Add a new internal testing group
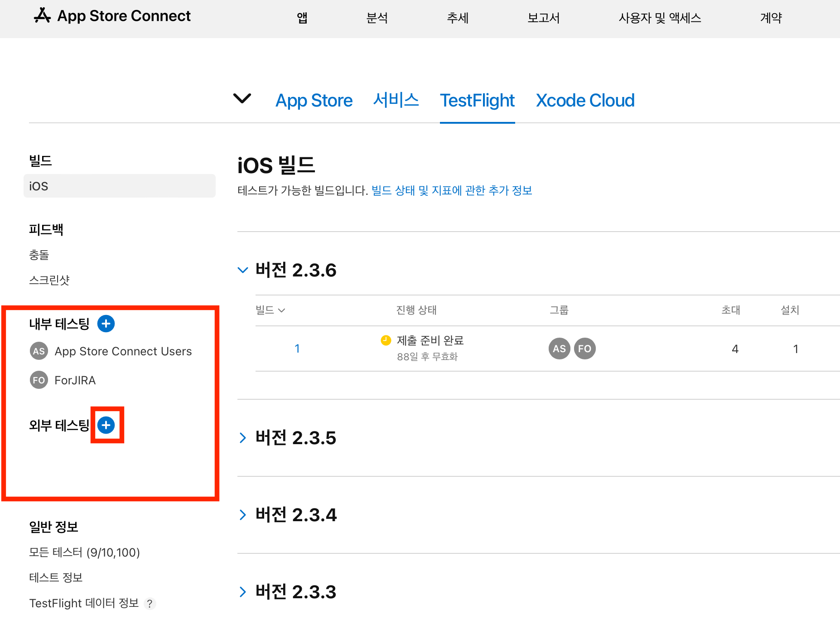Image resolution: width=840 pixels, height=620 pixels. [106, 324]
